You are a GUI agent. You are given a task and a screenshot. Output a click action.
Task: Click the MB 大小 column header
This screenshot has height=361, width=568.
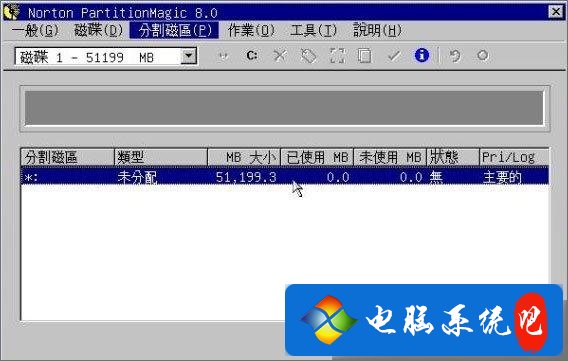click(x=244, y=157)
